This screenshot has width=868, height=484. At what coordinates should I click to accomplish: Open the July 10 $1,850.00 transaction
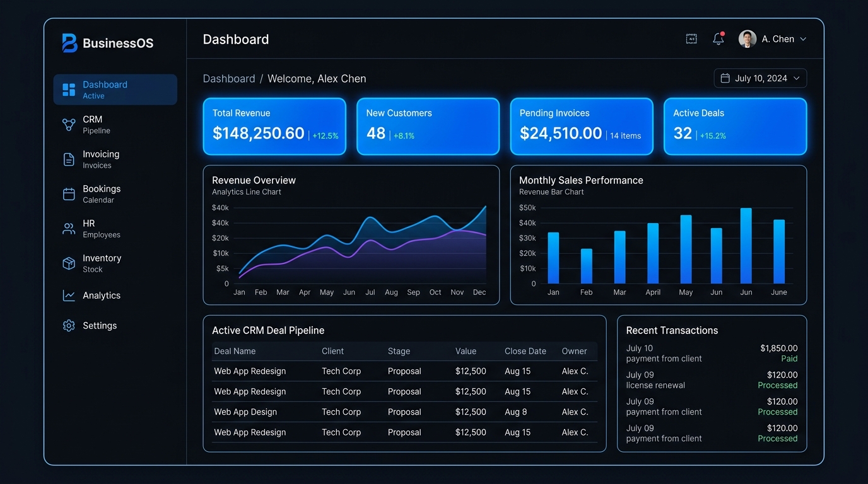point(712,354)
